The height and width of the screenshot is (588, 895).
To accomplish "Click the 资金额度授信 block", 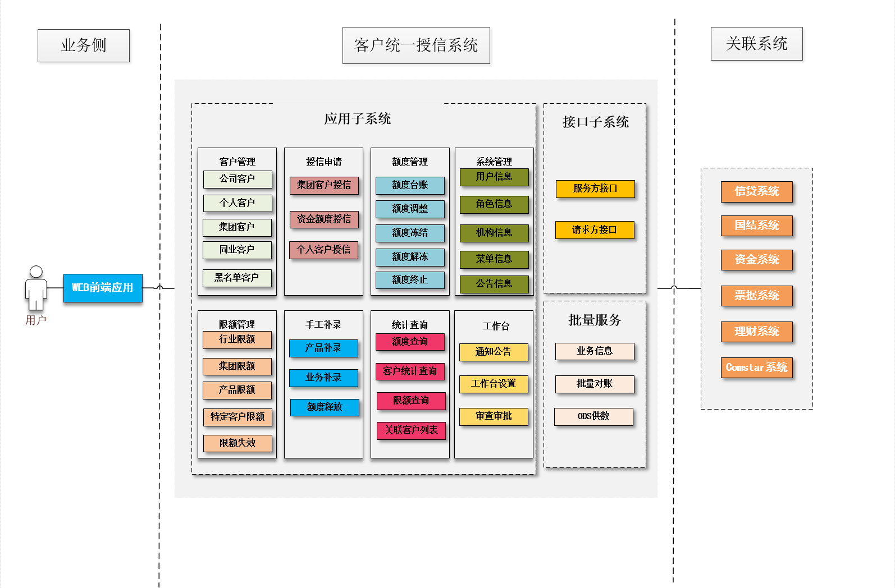I will 324,219.
